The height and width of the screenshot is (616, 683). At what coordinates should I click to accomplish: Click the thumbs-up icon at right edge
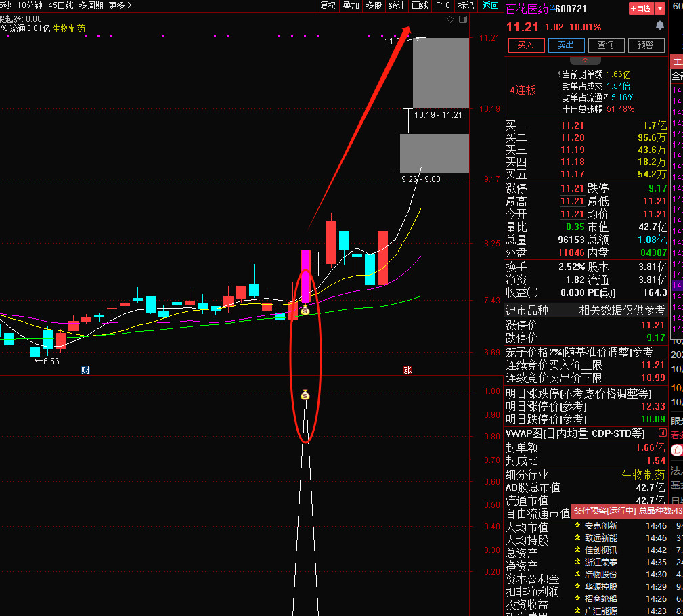(x=676, y=450)
